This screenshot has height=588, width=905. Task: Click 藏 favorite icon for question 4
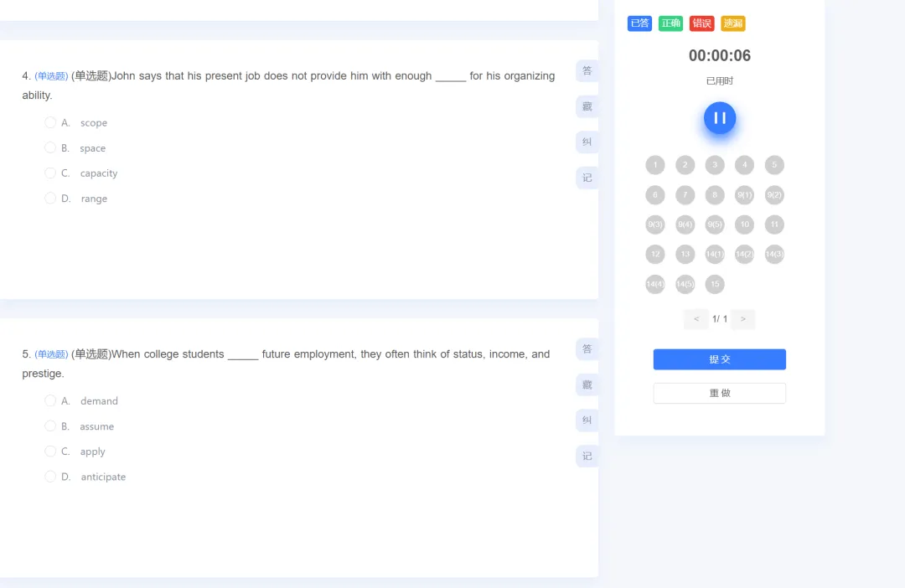[x=587, y=106]
